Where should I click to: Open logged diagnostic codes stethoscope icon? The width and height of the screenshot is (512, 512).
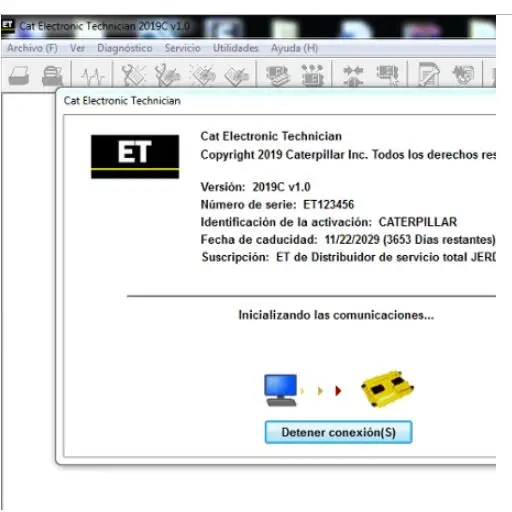point(168,75)
